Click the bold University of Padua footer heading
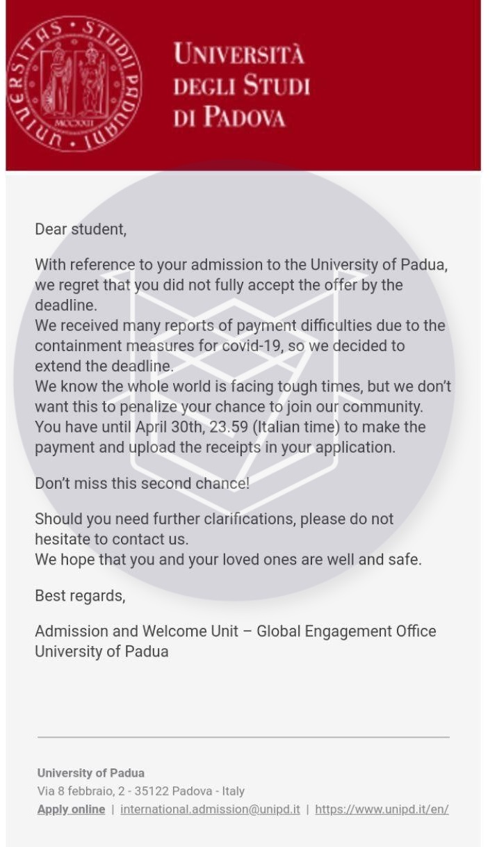504x847 pixels. [91, 773]
